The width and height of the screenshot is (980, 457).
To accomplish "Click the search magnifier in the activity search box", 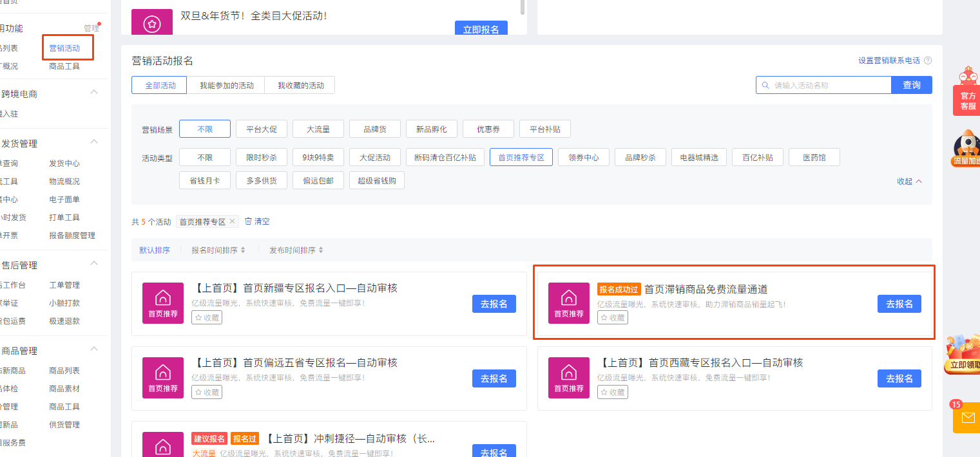I will pos(765,84).
